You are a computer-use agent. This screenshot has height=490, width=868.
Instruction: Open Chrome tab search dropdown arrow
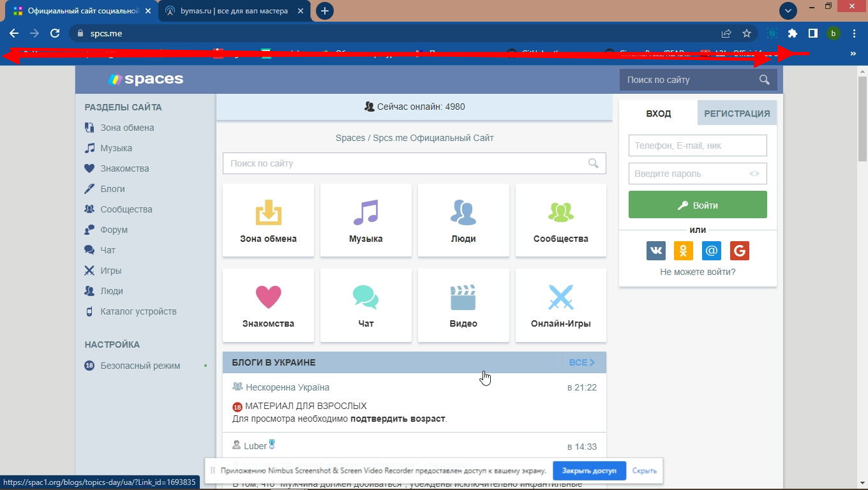tap(789, 11)
